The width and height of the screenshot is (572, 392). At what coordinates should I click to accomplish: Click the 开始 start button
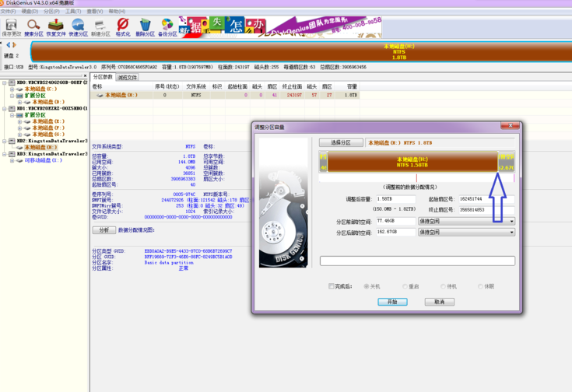(x=392, y=302)
